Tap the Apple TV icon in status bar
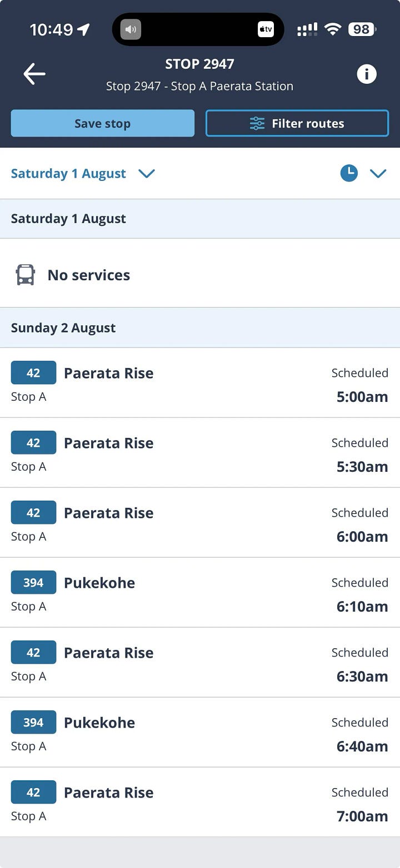The image size is (400, 868). click(x=266, y=29)
